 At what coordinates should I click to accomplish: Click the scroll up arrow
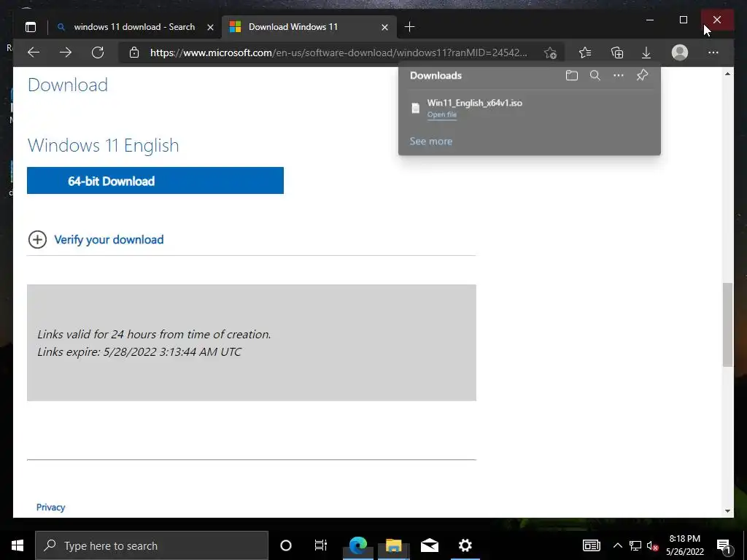tap(727, 74)
